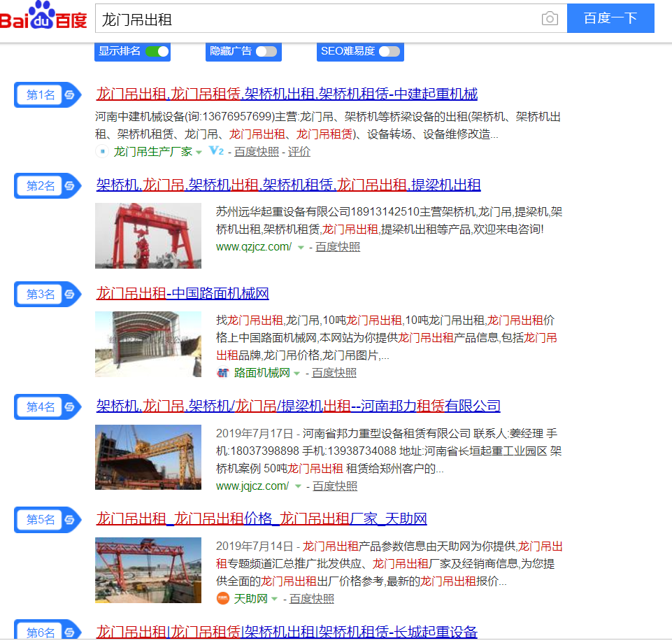
Task: Click the swirl icon on 第4名 badge
Action: [x=69, y=407]
